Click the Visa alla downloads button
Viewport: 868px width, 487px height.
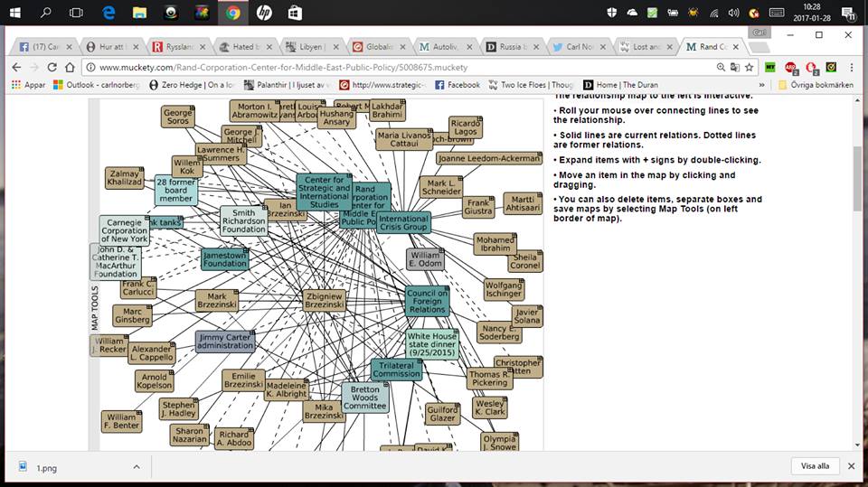pyautogui.click(x=814, y=466)
